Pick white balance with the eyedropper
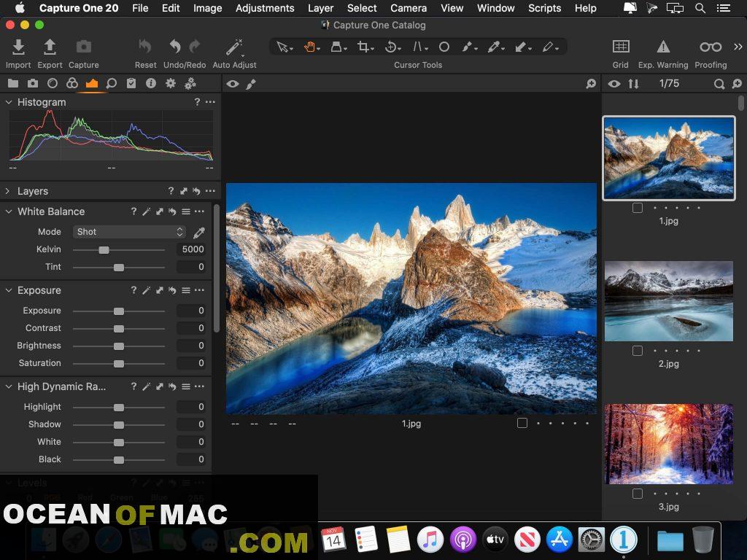The height and width of the screenshot is (560, 747). click(199, 233)
